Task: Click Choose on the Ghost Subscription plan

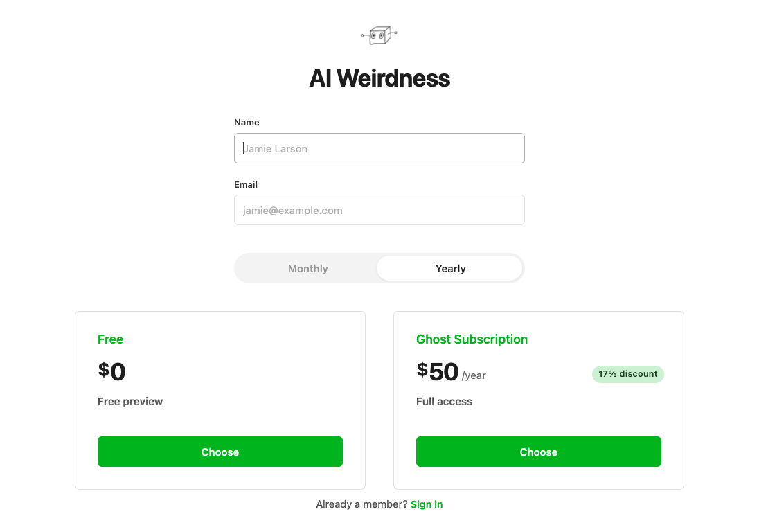Action: pyautogui.click(x=538, y=452)
